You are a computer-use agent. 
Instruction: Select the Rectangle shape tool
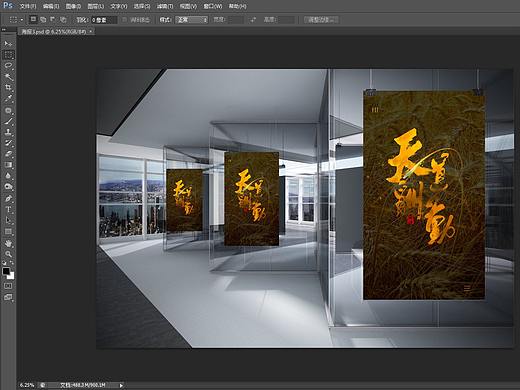coord(8,232)
